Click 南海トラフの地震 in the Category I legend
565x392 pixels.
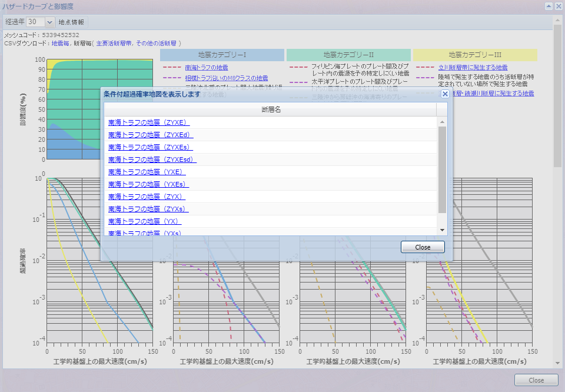[x=207, y=67]
